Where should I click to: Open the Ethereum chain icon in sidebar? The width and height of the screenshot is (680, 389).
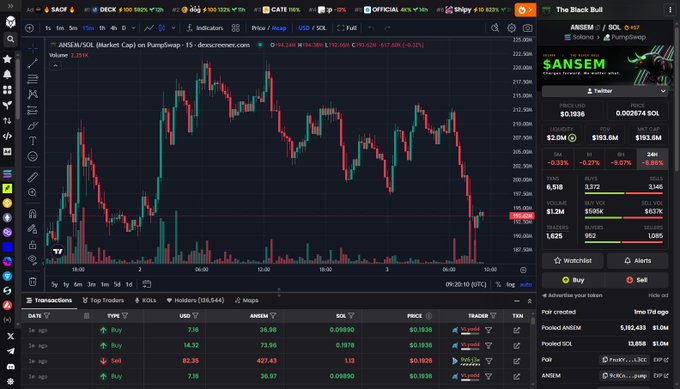click(x=7, y=218)
